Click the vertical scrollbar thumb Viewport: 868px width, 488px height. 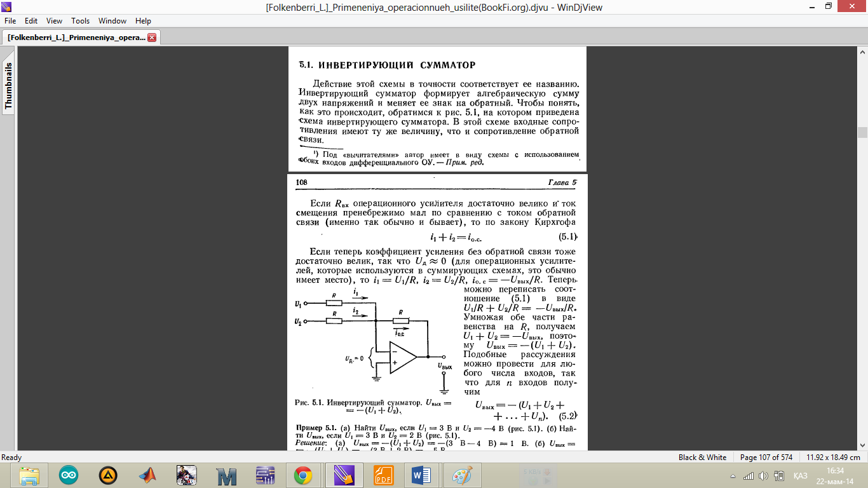[862, 132]
